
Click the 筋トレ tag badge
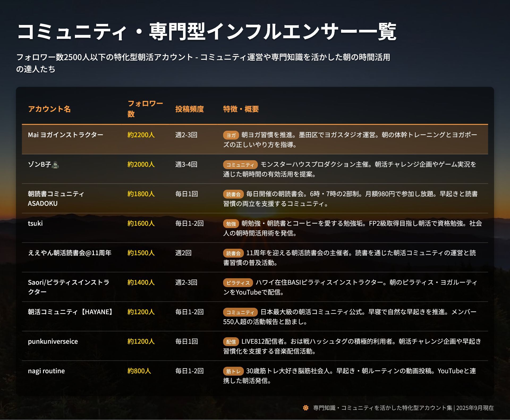233,371
